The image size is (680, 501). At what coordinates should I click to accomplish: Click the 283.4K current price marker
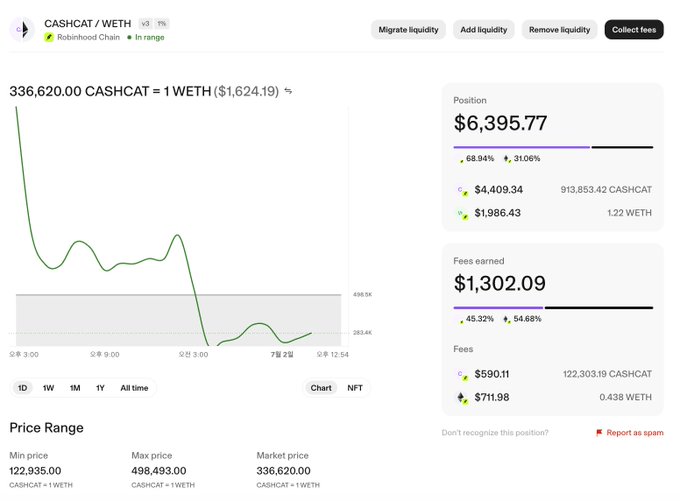coord(363,333)
